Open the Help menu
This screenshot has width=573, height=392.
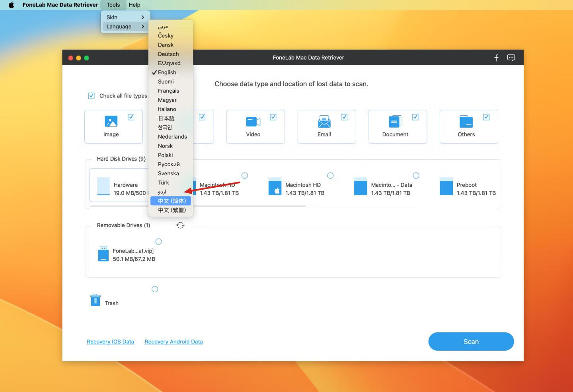point(134,5)
